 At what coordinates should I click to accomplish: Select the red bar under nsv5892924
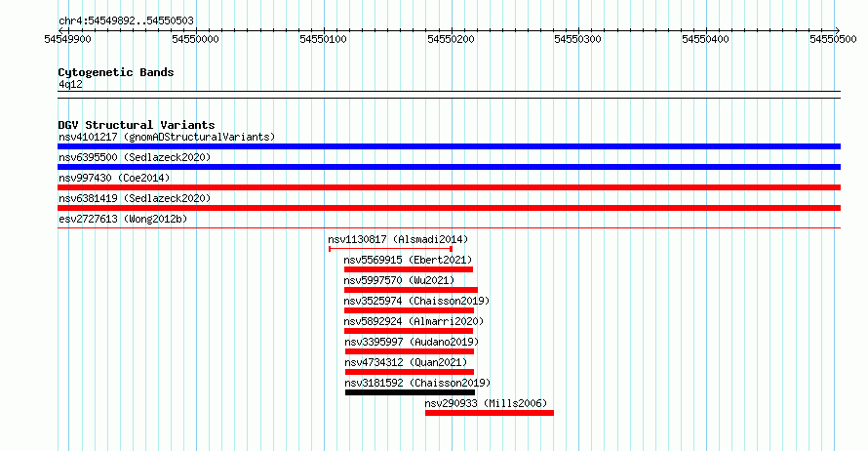coord(409,331)
